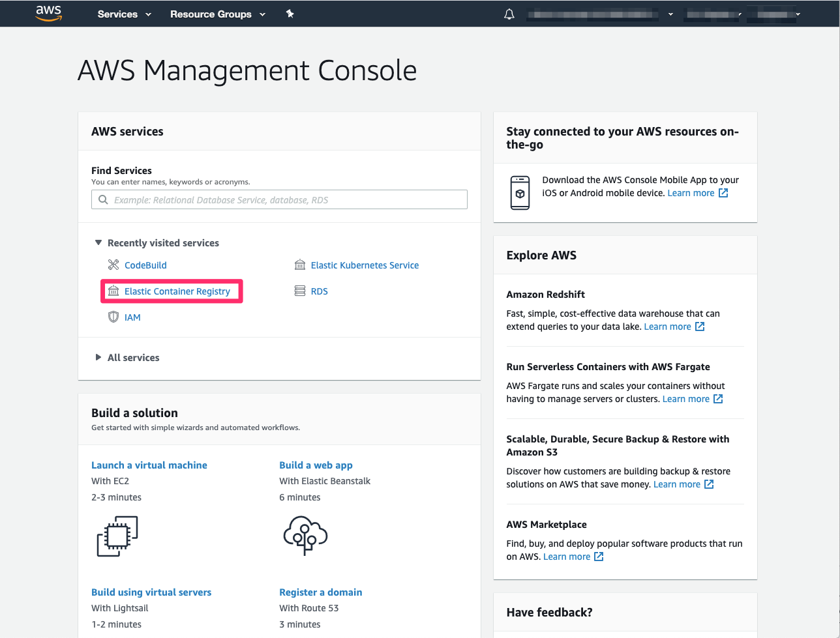The image size is (840, 638).
Task: Click the pin favorites icon in the navbar
Action: click(x=290, y=14)
